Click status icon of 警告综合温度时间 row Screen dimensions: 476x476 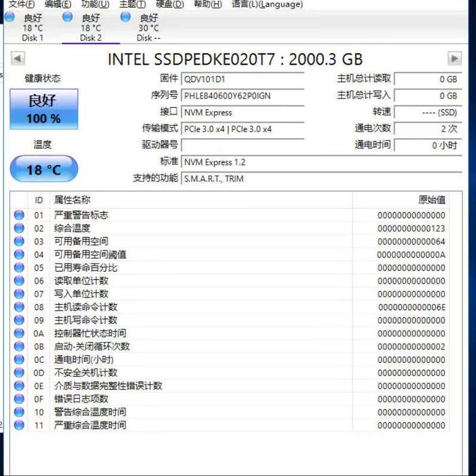pos(19,412)
